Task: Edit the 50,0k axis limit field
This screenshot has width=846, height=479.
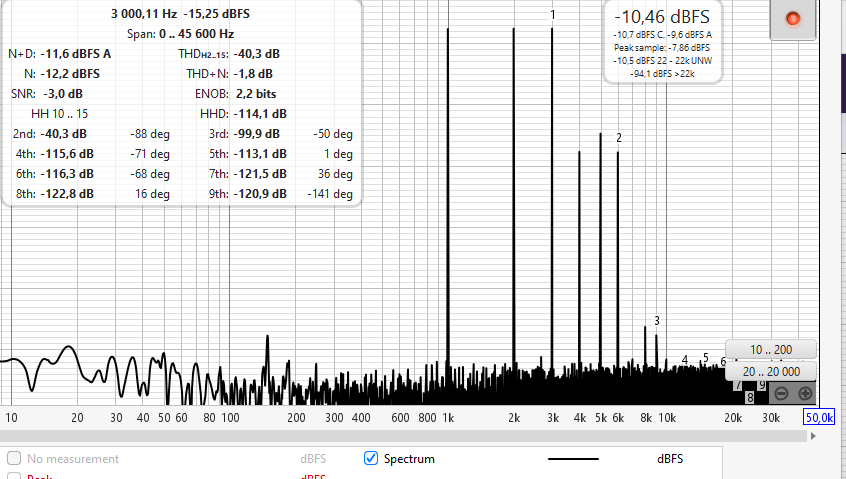Action: 819,418
